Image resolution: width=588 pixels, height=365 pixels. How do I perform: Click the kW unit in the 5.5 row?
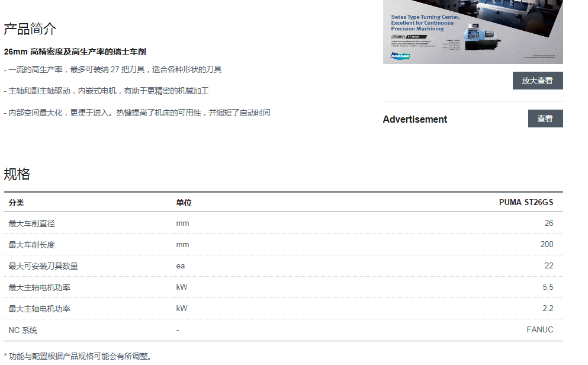tap(182, 287)
